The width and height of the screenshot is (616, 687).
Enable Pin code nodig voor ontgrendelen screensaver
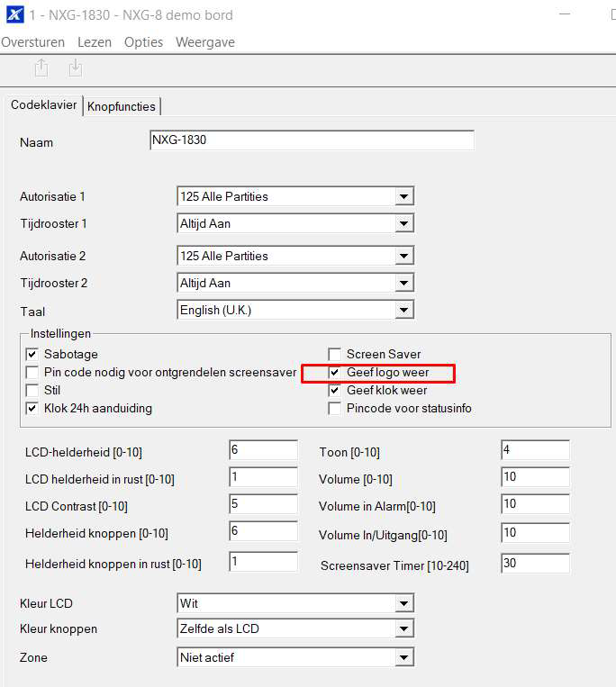coord(32,373)
